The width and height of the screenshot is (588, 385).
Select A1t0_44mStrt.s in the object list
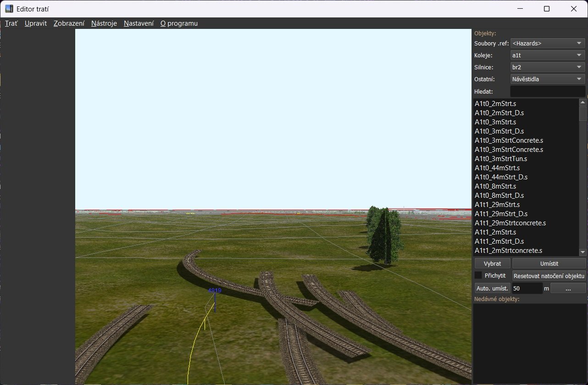(497, 168)
